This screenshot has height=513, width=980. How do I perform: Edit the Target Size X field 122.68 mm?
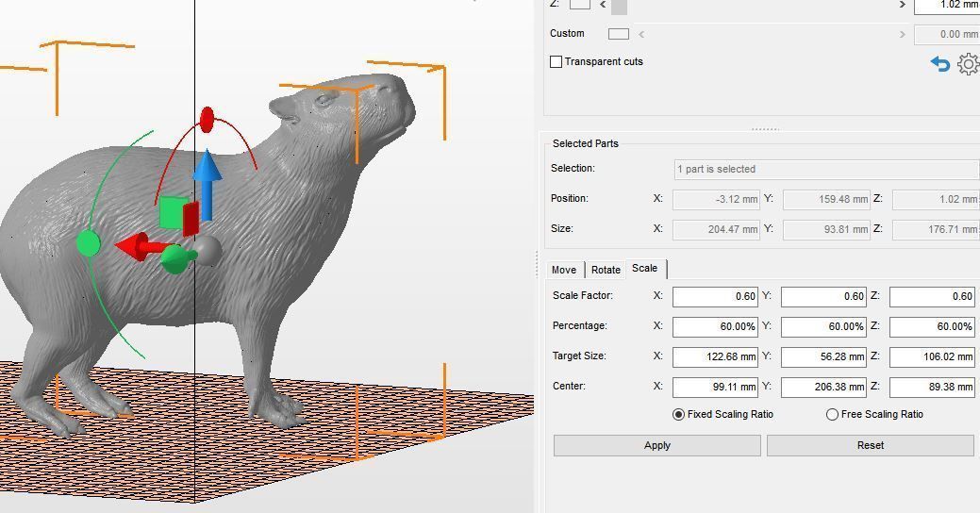tap(715, 356)
